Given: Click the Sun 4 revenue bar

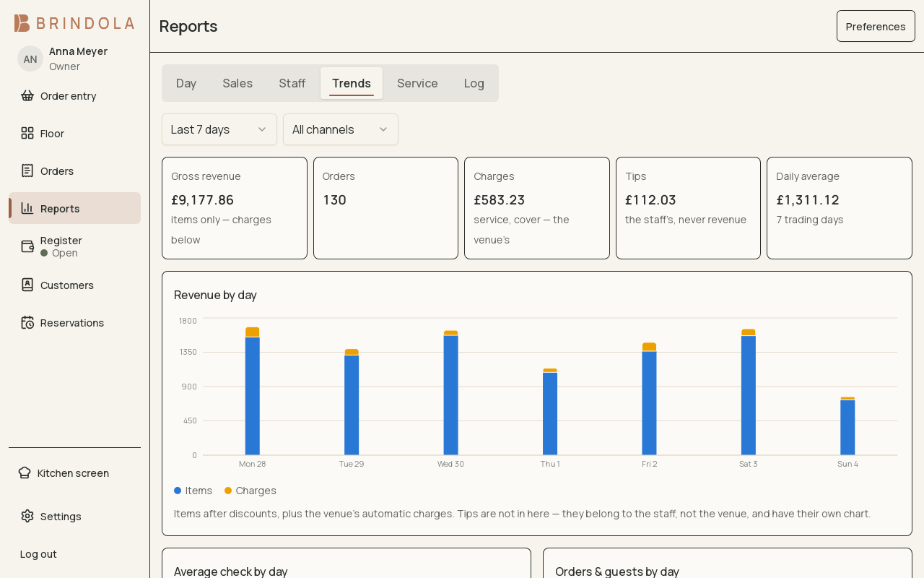Looking at the screenshot, I should 847,426.
